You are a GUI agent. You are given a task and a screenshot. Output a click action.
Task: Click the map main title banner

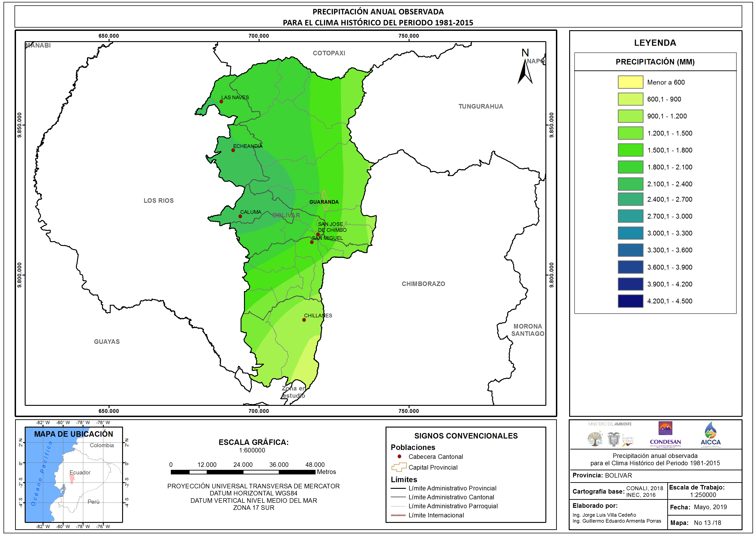tap(378, 17)
